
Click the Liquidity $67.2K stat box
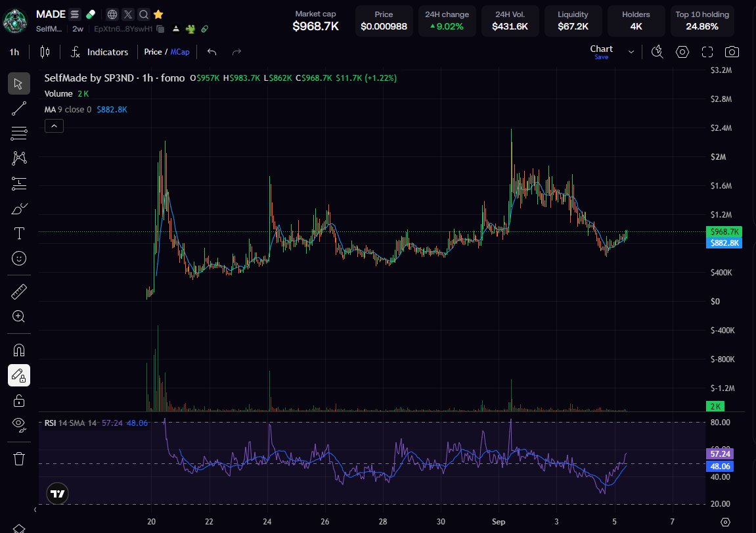click(x=573, y=21)
